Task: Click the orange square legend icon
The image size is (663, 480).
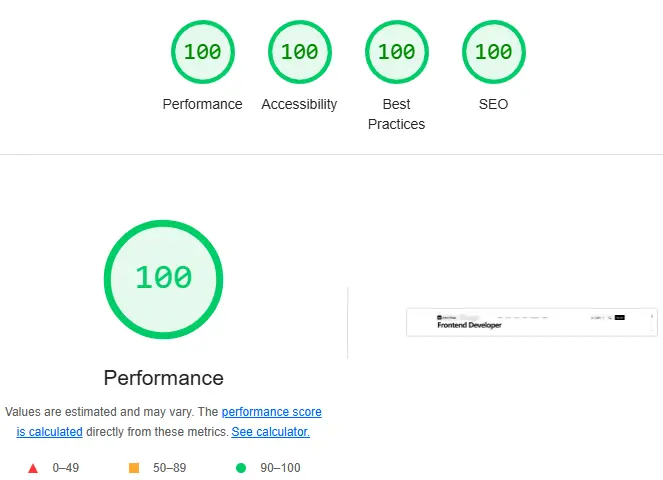Action: click(133, 467)
